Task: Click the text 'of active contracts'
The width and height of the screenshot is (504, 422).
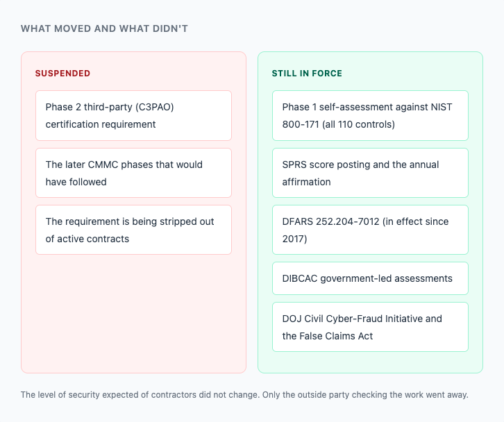Action: (x=87, y=239)
